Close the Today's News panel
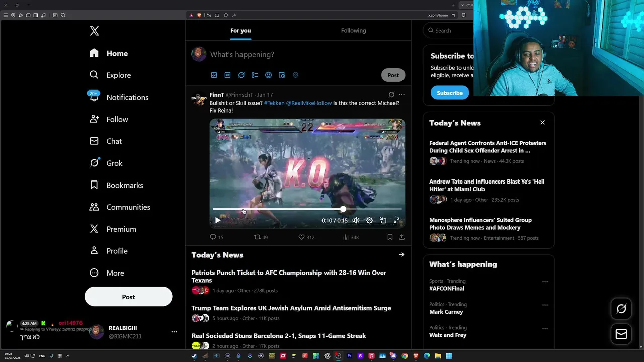 [542, 123]
